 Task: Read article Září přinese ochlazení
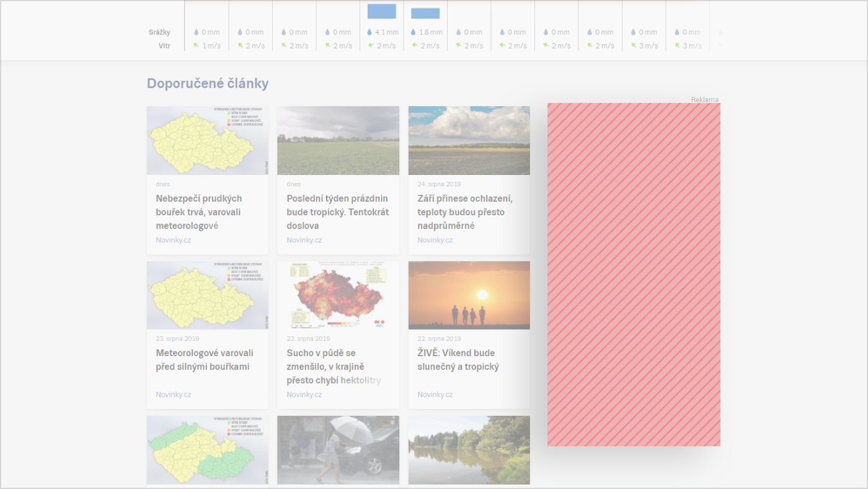[x=465, y=212]
